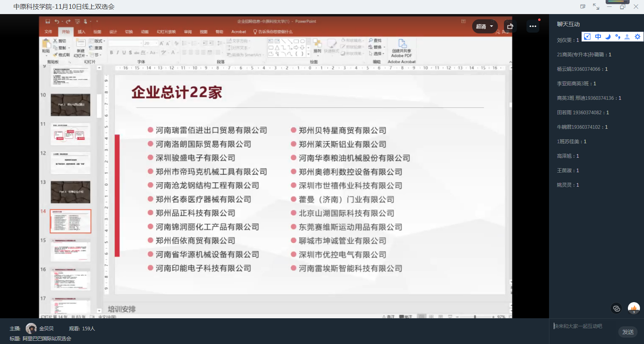Image resolution: width=644 pixels, height=344 pixels.
Task: Toggle Chinese/English input mode 中
Action: point(598,37)
